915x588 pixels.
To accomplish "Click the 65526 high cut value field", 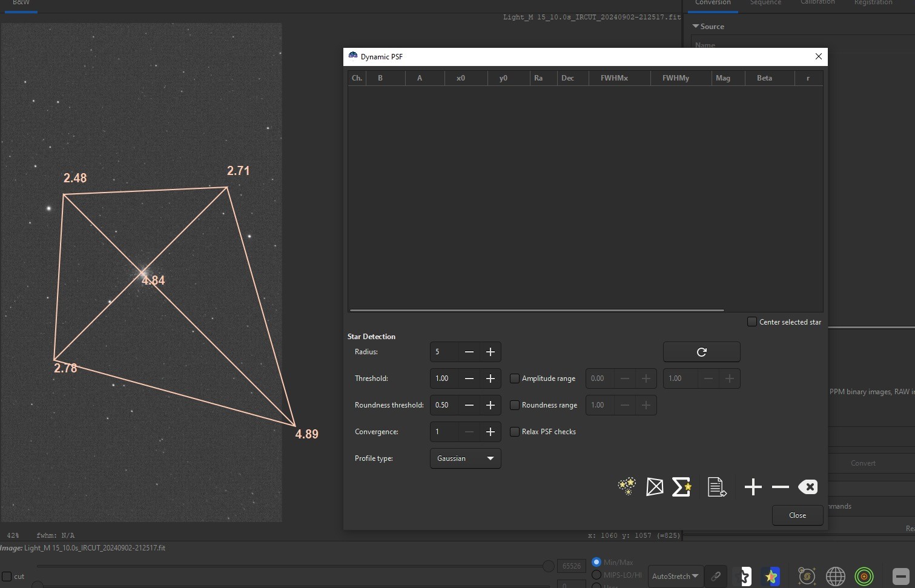I will [571, 566].
